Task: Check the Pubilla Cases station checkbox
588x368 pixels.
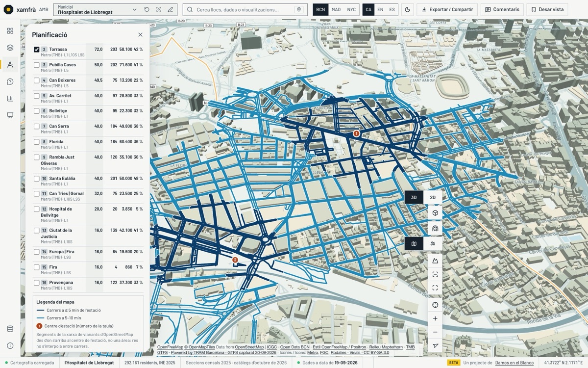Action: coord(37,65)
